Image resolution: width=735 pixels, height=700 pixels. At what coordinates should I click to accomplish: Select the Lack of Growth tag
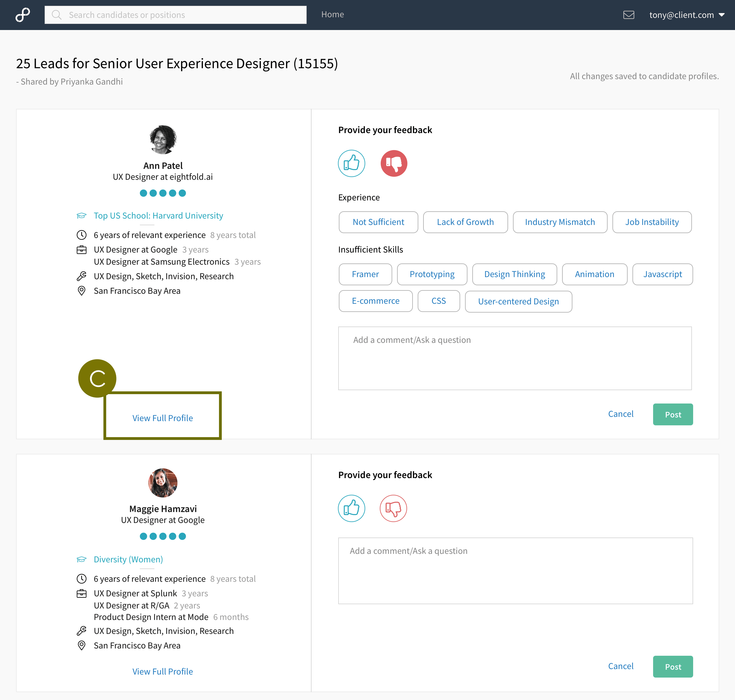pos(466,222)
